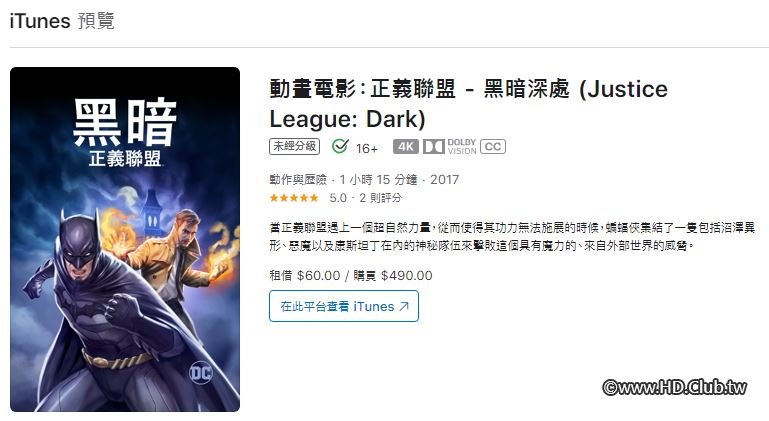Click the iTunes 預覽 header
Screen dimensions: 769x421
(x=62, y=21)
